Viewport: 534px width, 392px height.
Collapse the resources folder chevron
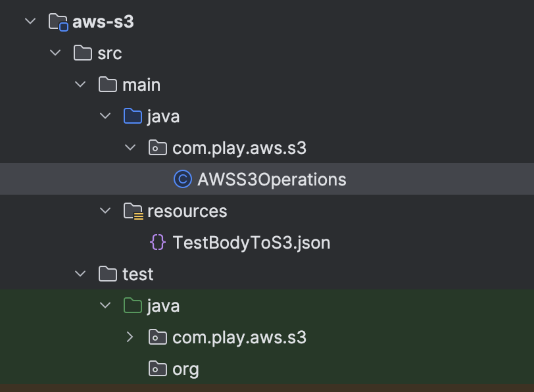(105, 210)
